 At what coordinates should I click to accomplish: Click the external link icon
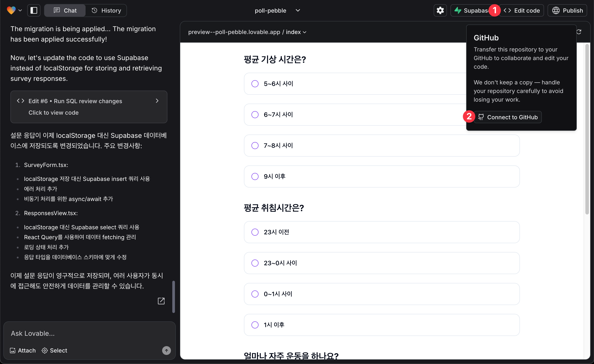coord(161,301)
